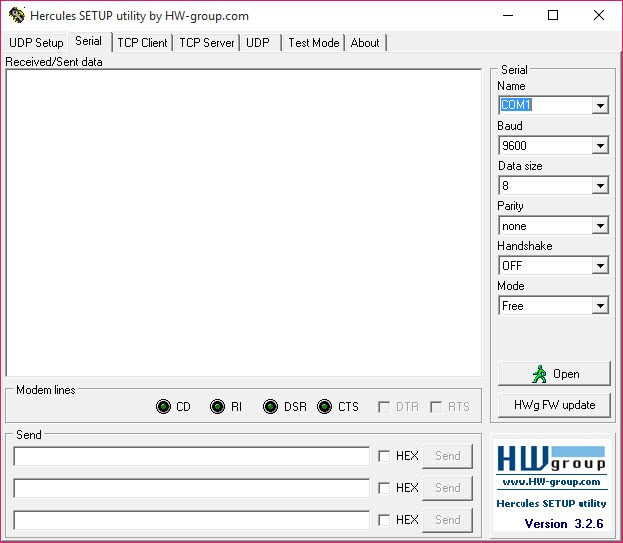The width and height of the screenshot is (623, 543).
Task: Focus the second send text field
Action: [192, 488]
